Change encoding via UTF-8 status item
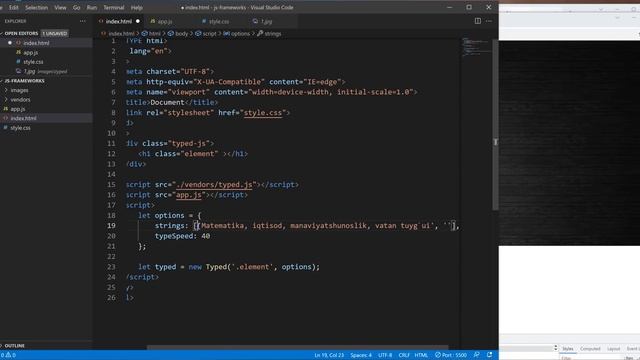 point(385,355)
